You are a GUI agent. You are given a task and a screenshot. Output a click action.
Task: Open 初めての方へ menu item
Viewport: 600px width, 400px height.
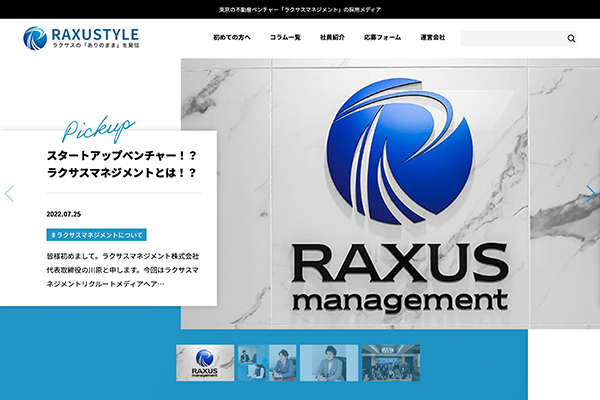(x=232, y=38)
